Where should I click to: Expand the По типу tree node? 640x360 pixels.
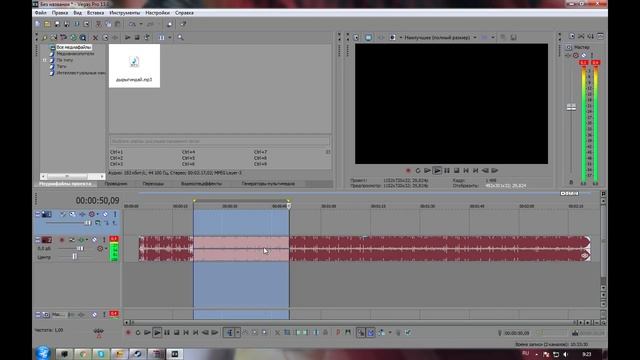[44, 60]
